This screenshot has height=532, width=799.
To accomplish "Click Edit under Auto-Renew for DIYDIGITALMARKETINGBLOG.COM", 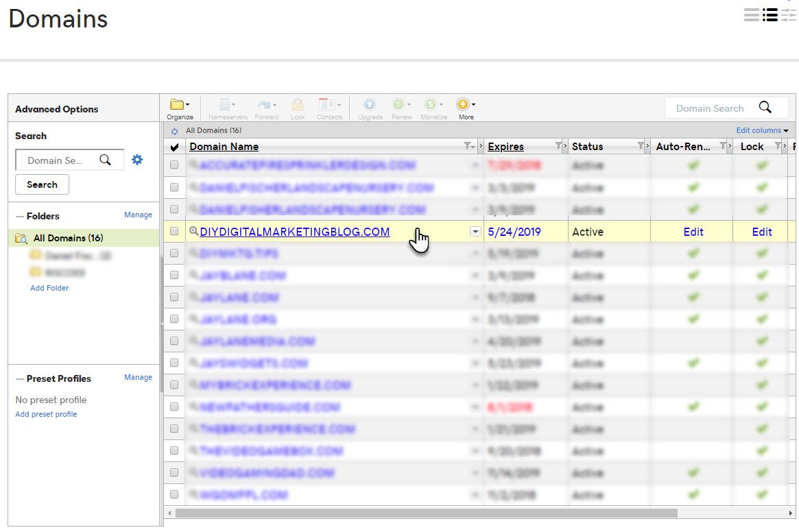I will (693, 232).
